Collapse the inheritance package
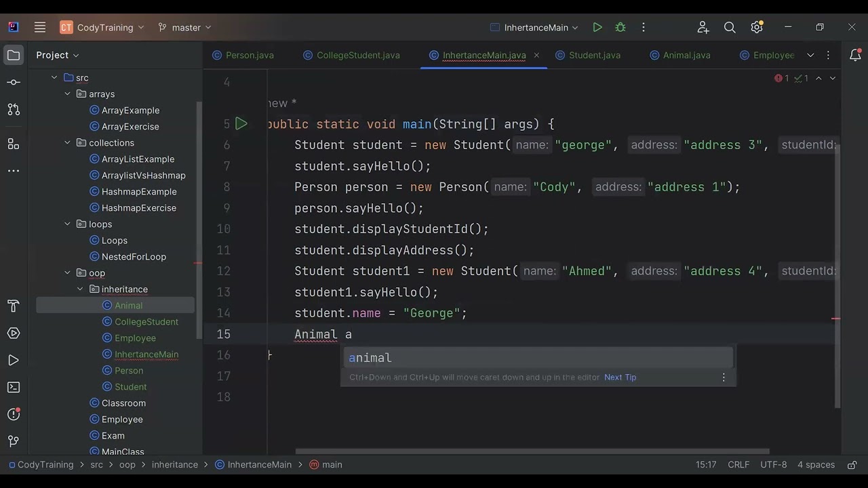 [80, 289]
